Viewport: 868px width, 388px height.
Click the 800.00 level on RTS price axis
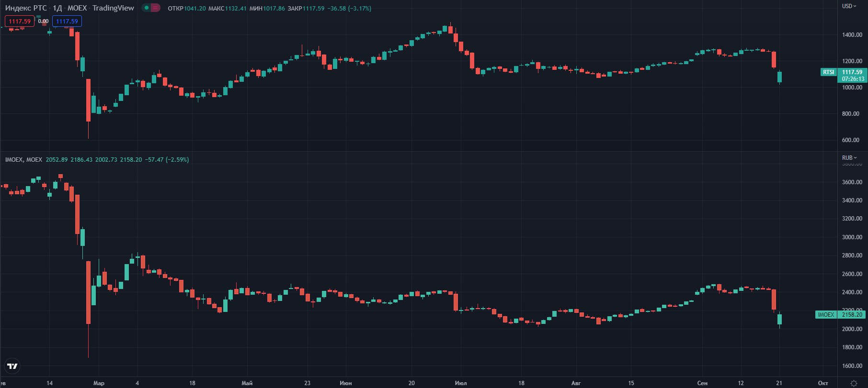click(x=850, y=114)
